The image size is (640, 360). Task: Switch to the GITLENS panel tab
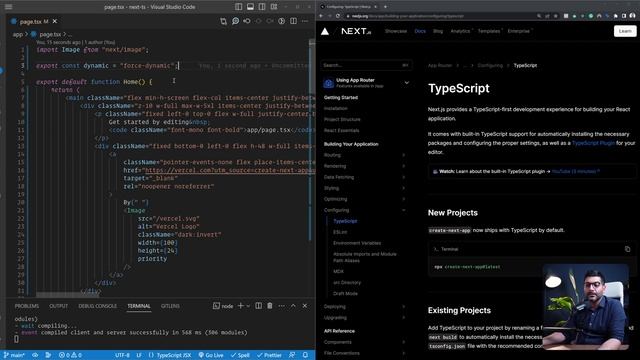(170, 306)
